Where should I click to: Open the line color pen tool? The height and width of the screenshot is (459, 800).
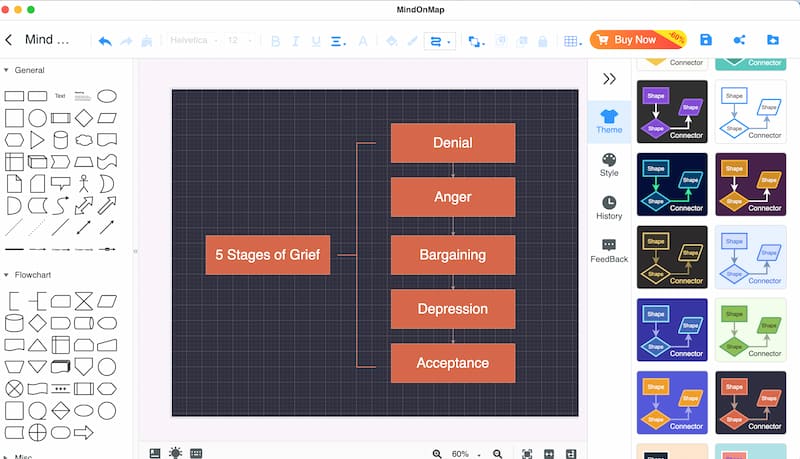413,41
